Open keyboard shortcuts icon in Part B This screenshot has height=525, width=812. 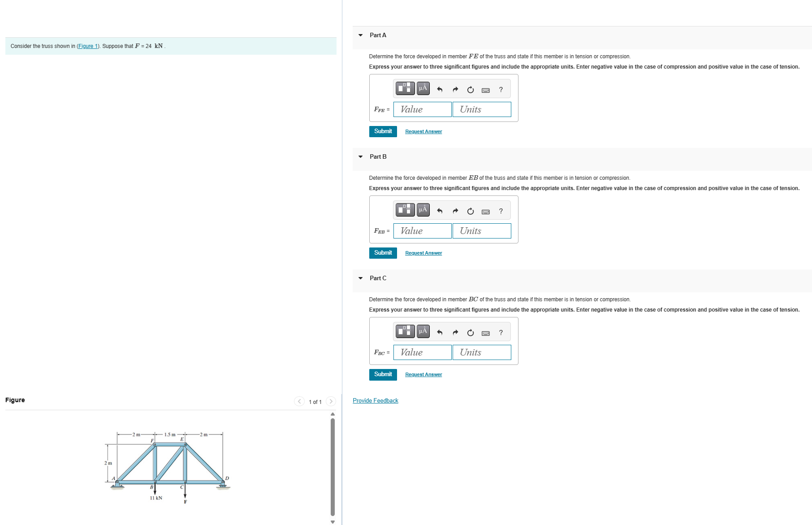click(486, 212)
